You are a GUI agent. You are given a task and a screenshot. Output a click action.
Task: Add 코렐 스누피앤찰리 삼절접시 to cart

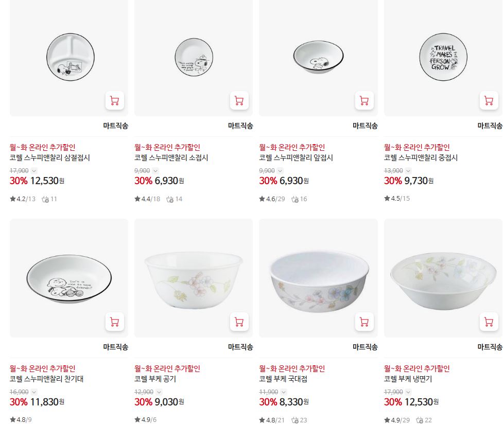115,100
